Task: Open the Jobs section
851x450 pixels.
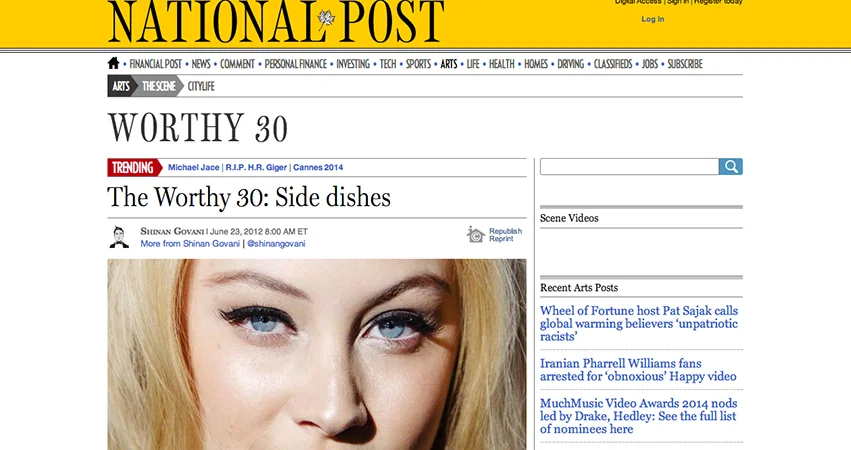Action: pos(650,64)
